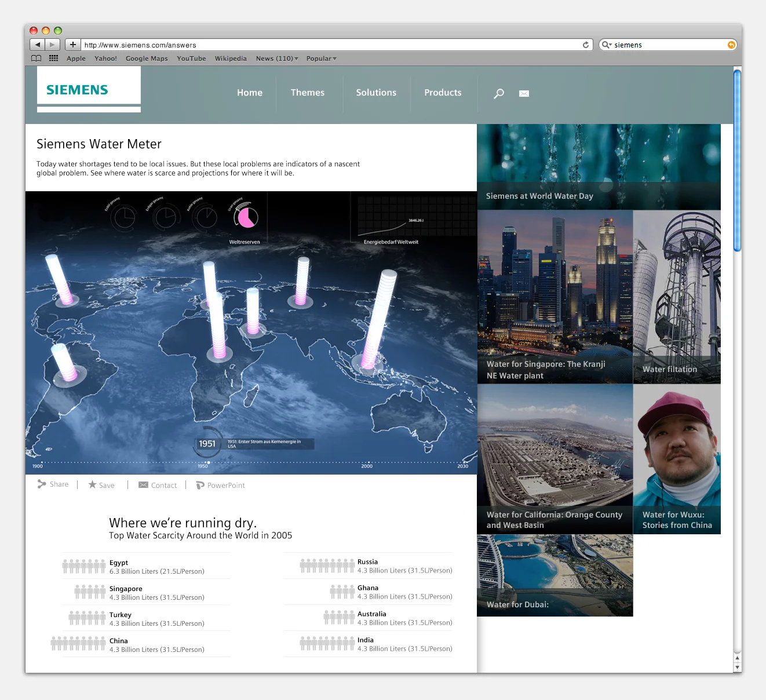
Task: Click the URL address bar
Action: coord(337,45)
